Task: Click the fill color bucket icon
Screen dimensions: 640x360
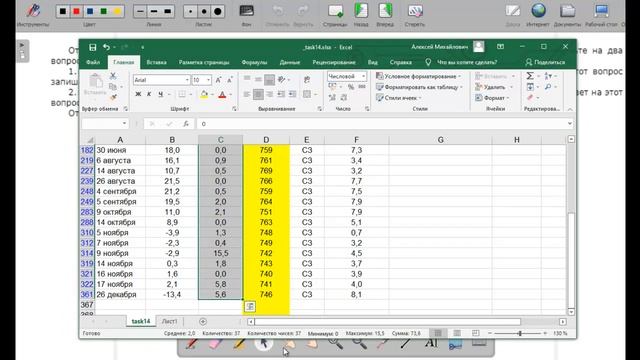Action: pyautogui.click(x=204, y=94)
